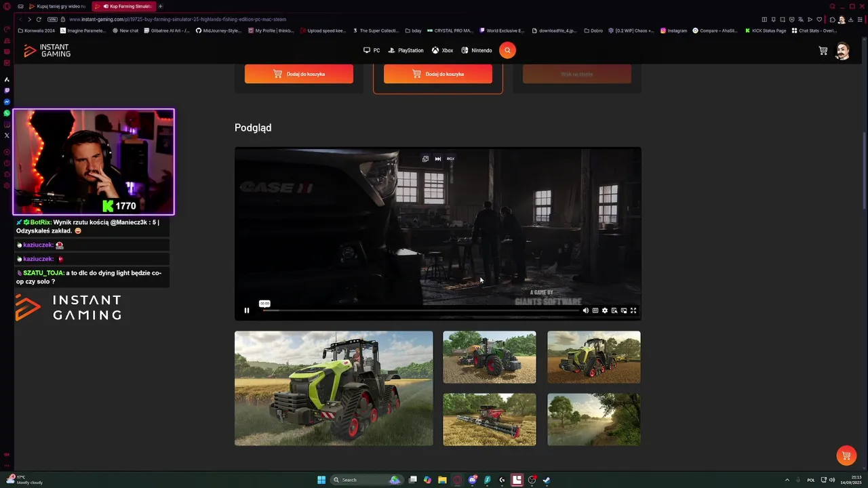Open the KICK Status Page bookmark

(x=766, y=30)
